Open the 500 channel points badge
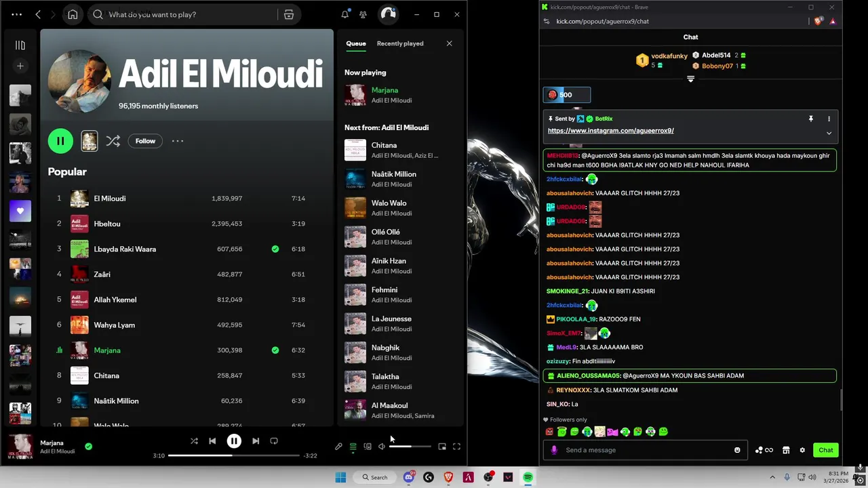 tap(567, 95)
